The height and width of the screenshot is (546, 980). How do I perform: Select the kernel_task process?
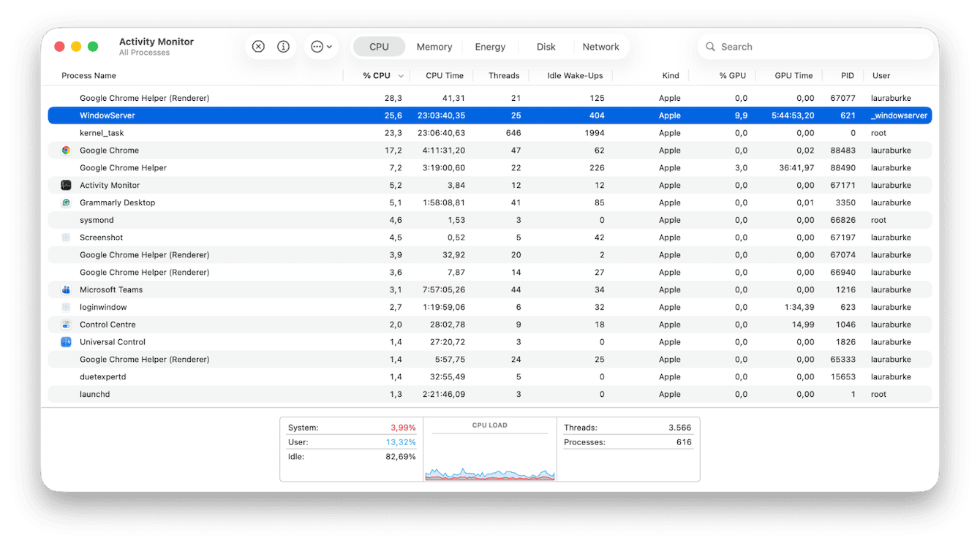(293, 132)
